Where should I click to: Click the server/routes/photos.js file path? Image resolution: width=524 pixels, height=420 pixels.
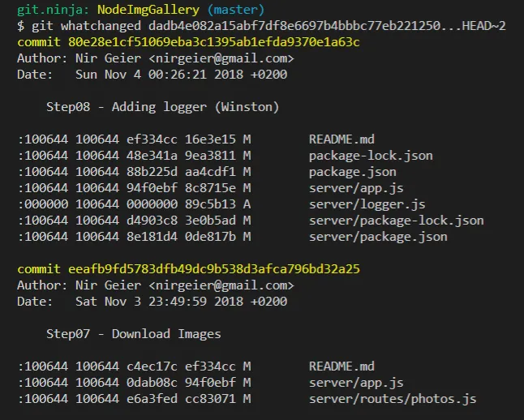coord(393,398)
